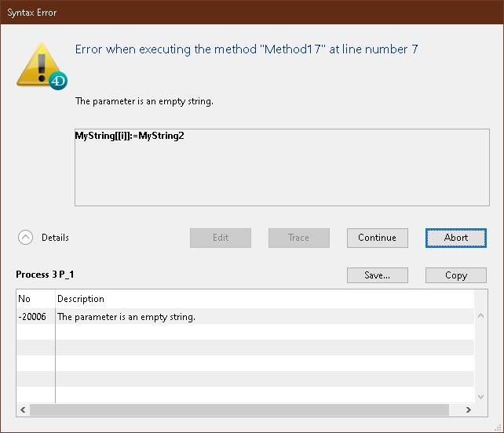Image resolution: width=504 pixels, height=433 pixels.
Task: Select the error code -20006 cell
Action: click(35, 317)
